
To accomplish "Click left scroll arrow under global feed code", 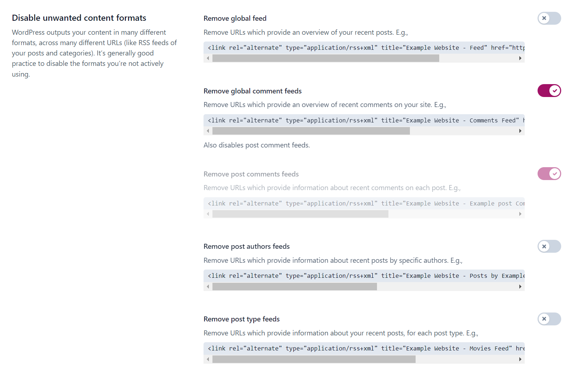I will [x=208, y=58].
